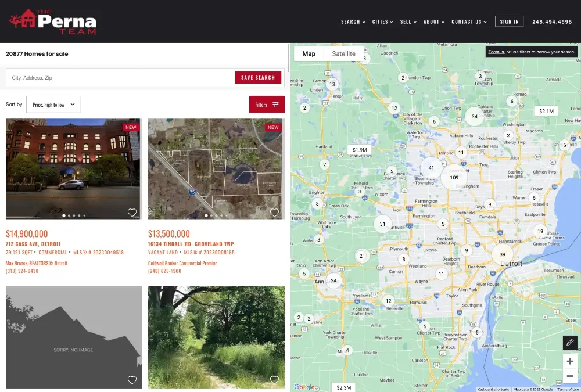Focus the City, Address, Zip search field
The image size is (581, 392).
(x=120, y=77)
